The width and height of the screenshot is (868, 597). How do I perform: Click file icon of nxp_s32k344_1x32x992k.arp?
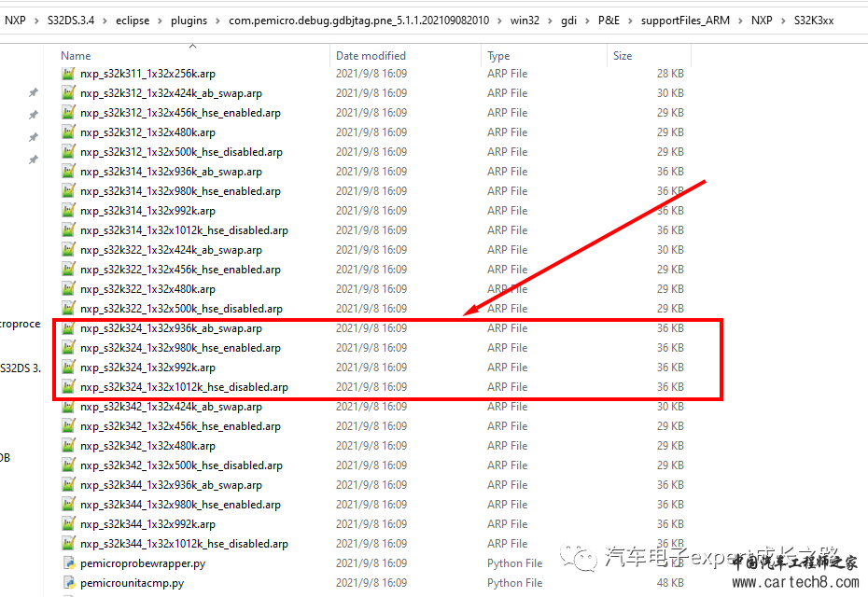click(x=69, y=524)
